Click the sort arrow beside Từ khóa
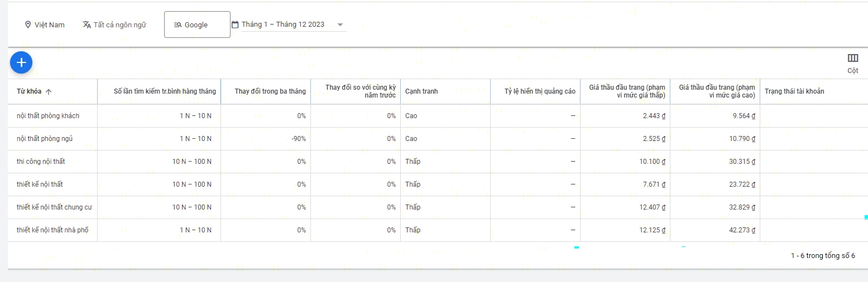 click(49, 92)
